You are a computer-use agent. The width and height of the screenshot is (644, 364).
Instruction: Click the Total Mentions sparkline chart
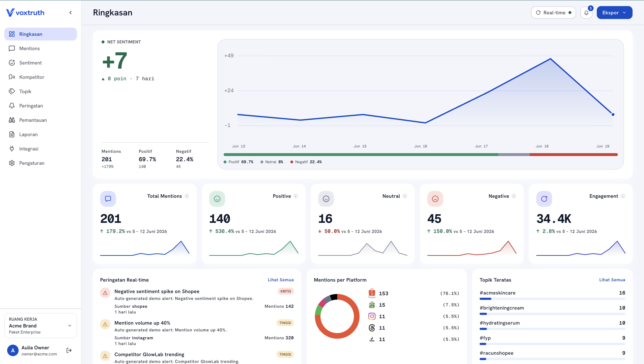click(x=145, y=248)
